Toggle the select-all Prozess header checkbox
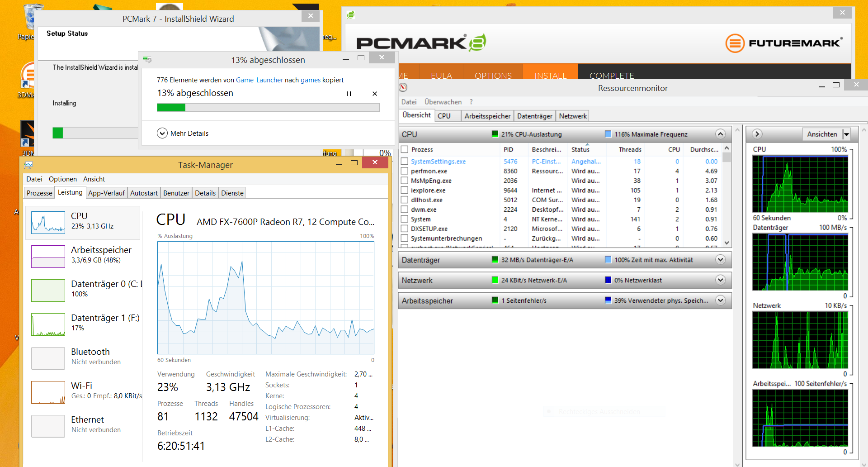Image resolution: width=868 pixels, height=467 pixels. 405,149
